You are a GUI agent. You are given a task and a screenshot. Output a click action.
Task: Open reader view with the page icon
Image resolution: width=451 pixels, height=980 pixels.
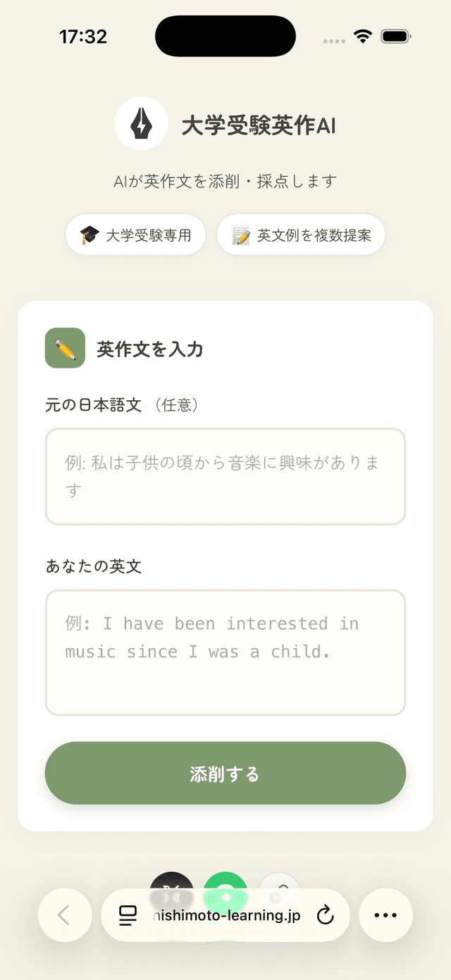(x=128, y=914)
